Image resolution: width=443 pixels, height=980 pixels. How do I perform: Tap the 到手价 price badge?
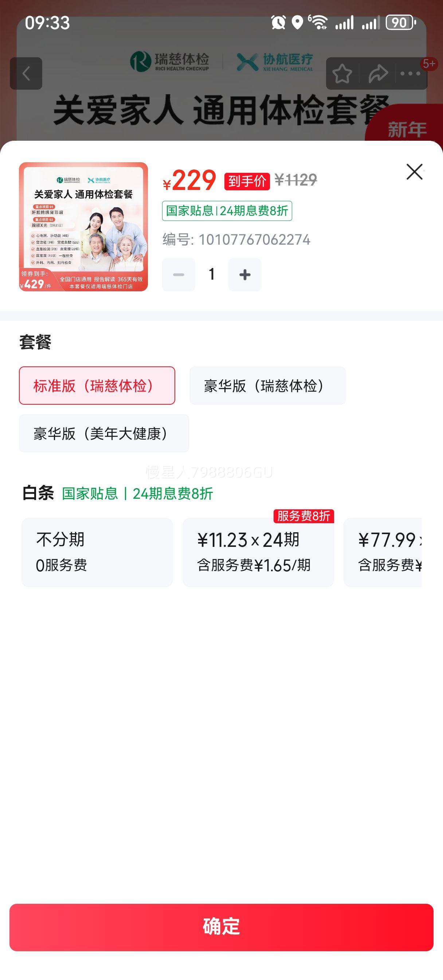pos(247,181)
